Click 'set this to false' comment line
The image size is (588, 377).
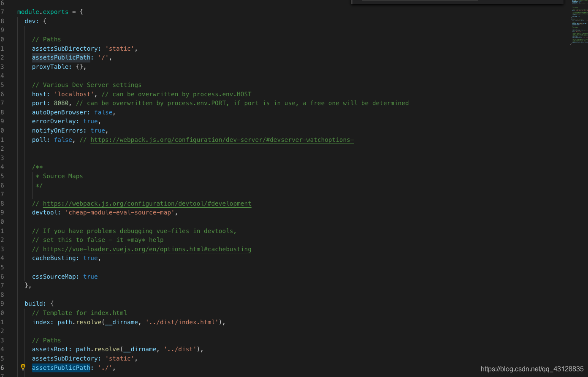(x=98, y=240)
